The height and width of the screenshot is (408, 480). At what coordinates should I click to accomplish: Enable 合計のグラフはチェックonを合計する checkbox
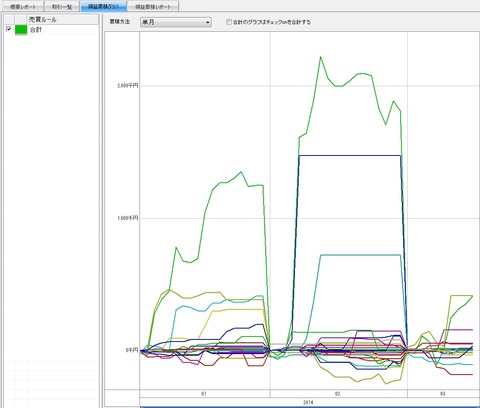click(x=229, y=22)
